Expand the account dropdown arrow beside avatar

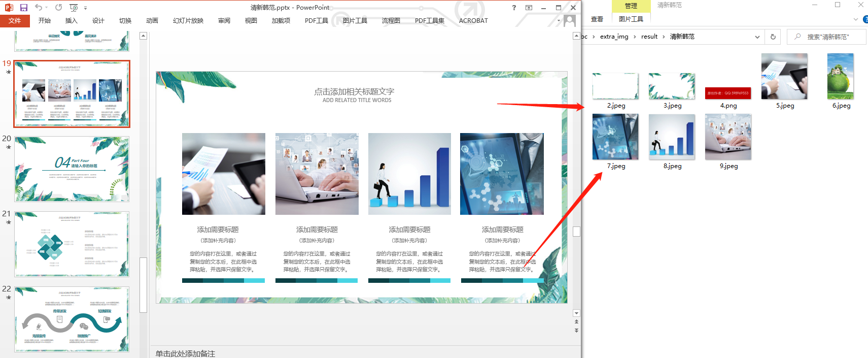(x=559, y=21)
